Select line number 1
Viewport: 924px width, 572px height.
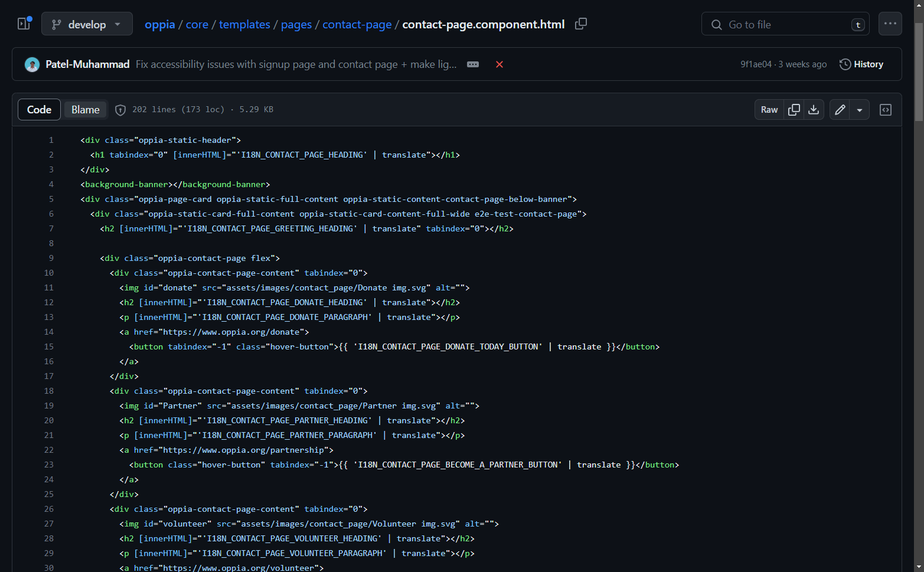pos(51,140)
